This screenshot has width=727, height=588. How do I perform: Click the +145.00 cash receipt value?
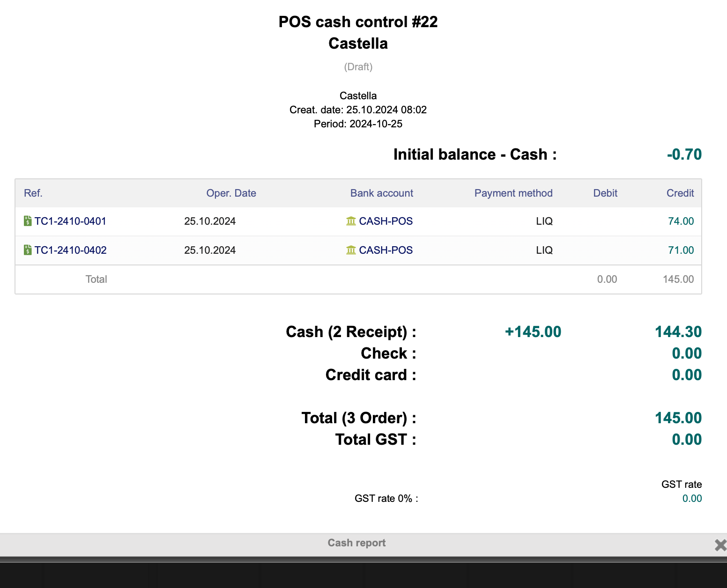point(533,332)
